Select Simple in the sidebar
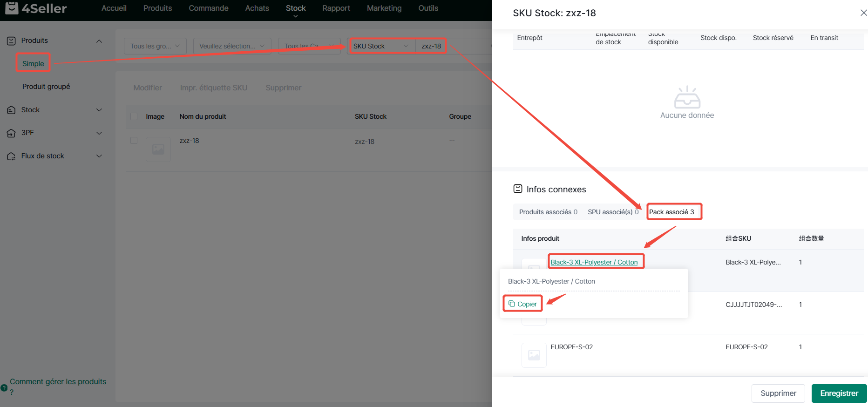Image resolution: width=868 pixels, height=407 pixels. [x=33, y=64]
